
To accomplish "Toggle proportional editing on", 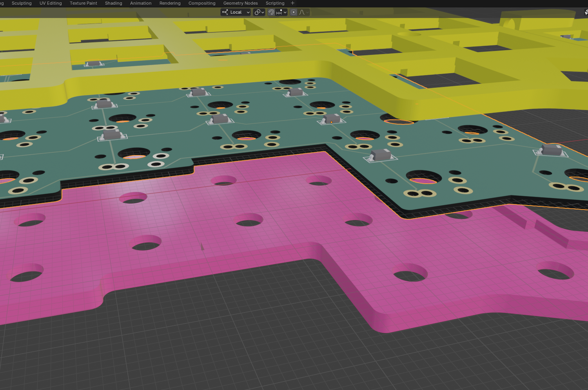I will 294,12.
